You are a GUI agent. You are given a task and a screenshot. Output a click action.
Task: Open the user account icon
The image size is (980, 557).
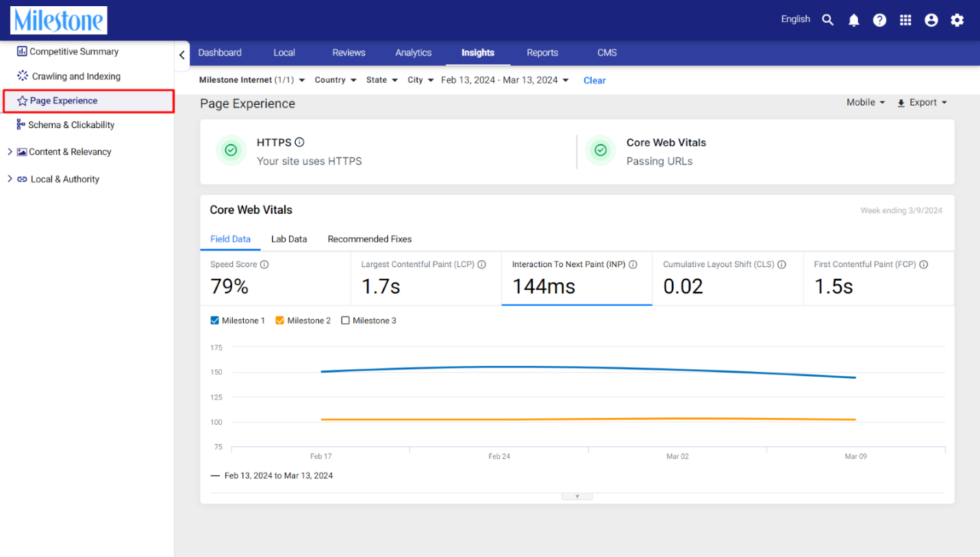[931, 21]
